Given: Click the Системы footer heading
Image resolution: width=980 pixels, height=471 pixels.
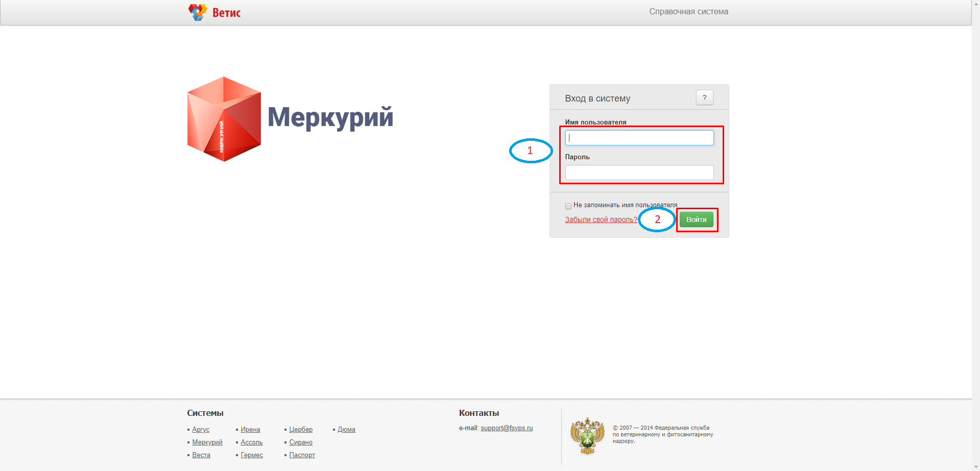Looking at the screenshot, I should (x=205, y=413).
